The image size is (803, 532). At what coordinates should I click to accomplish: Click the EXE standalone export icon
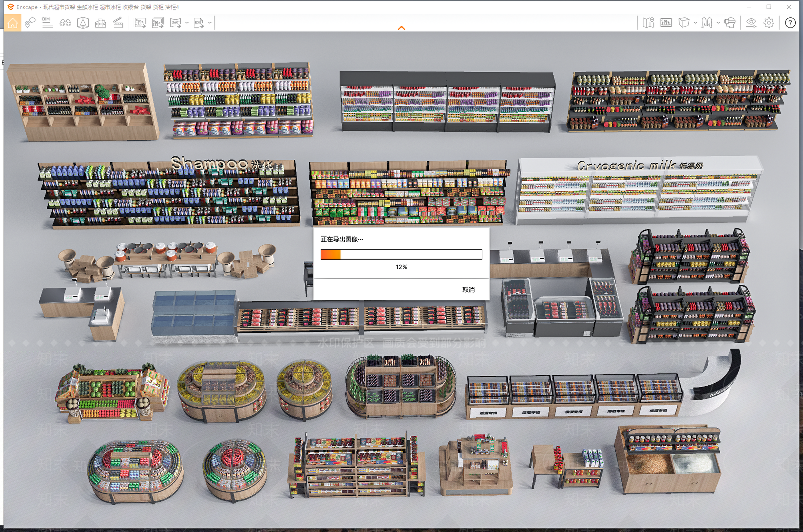coord(199,23)
